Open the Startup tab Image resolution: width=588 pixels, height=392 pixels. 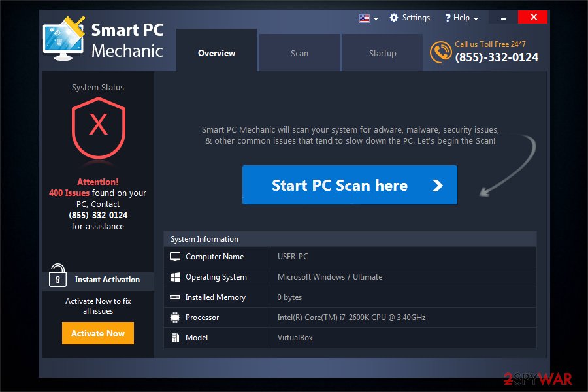point(382,54)
